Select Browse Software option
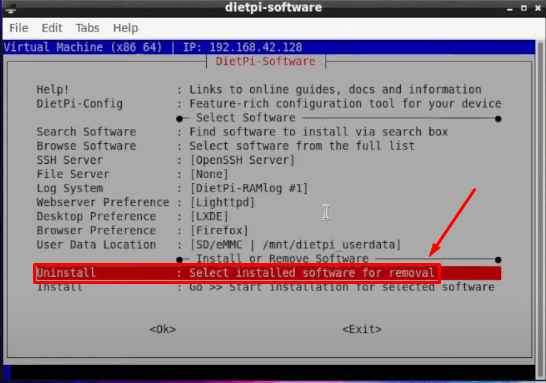 pos(269,146)
